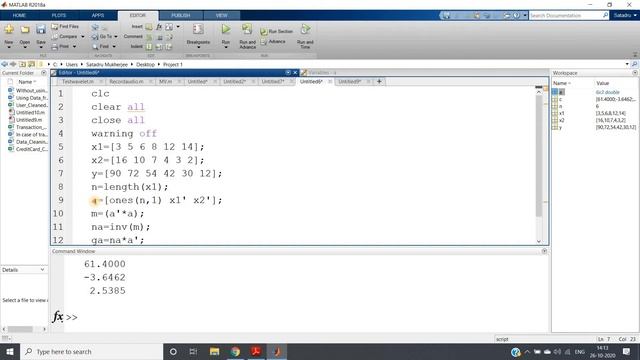This screenshot has height=360, width=640.
Task: Open the Go To dropdown arrow
Action: (116, 37)
